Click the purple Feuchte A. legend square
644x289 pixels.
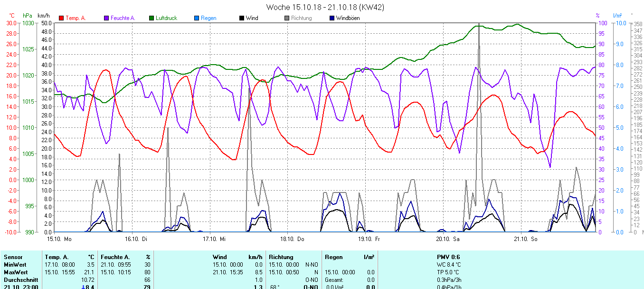click(106, 18)
